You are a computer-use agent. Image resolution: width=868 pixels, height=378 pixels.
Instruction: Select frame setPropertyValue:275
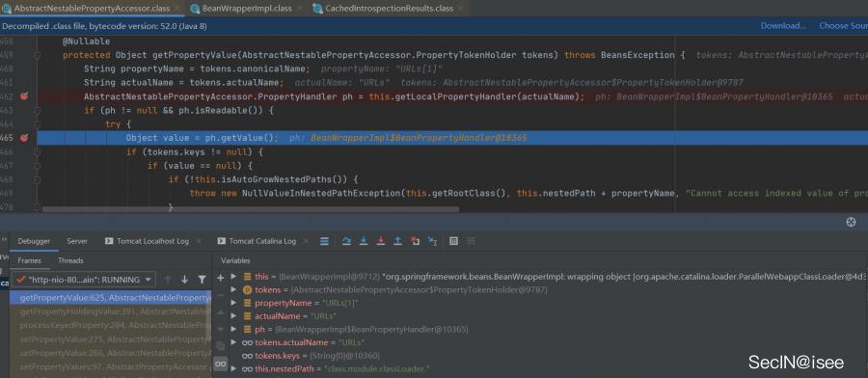[111, 338]
